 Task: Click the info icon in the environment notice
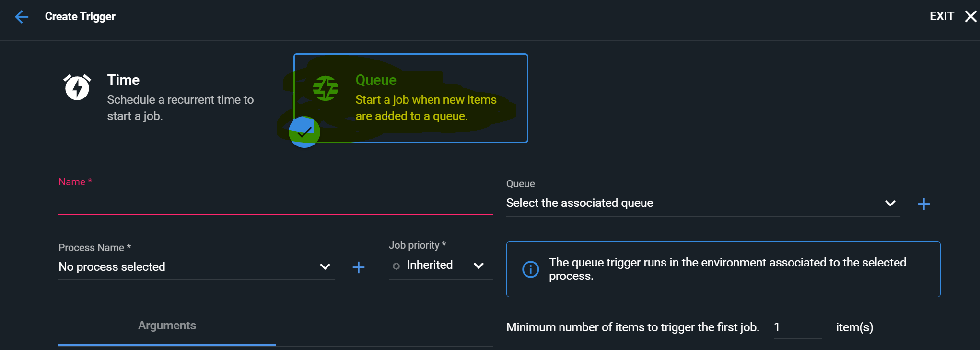tap(530, 269)
